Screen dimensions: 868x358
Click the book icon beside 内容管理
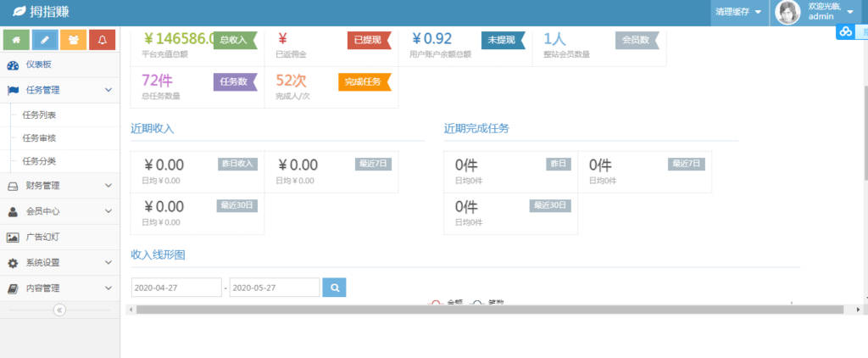point(13,288)
